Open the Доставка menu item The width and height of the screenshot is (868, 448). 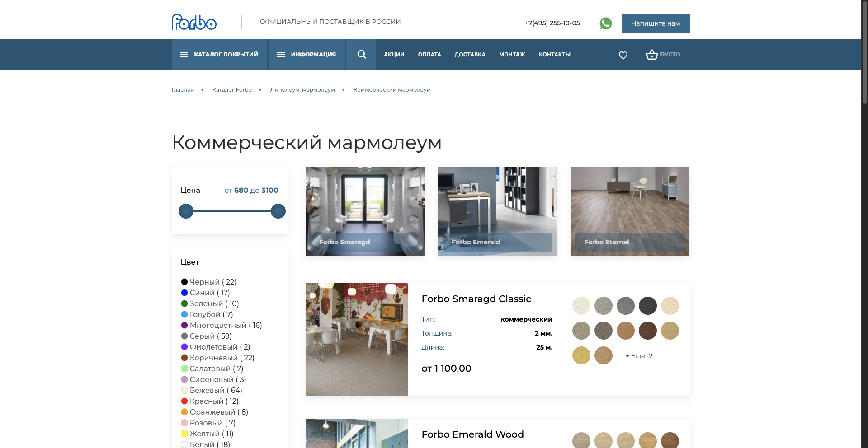point(470,55)
